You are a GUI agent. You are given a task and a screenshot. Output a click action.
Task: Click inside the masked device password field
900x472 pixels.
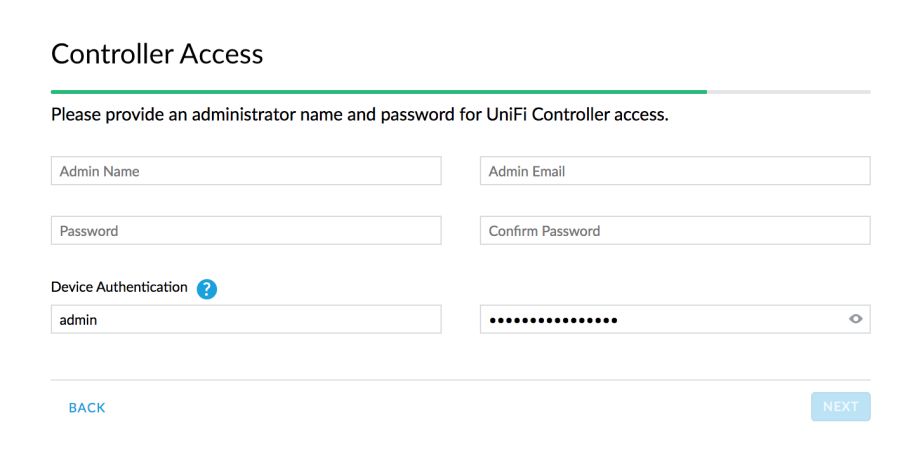pos(675,319)
